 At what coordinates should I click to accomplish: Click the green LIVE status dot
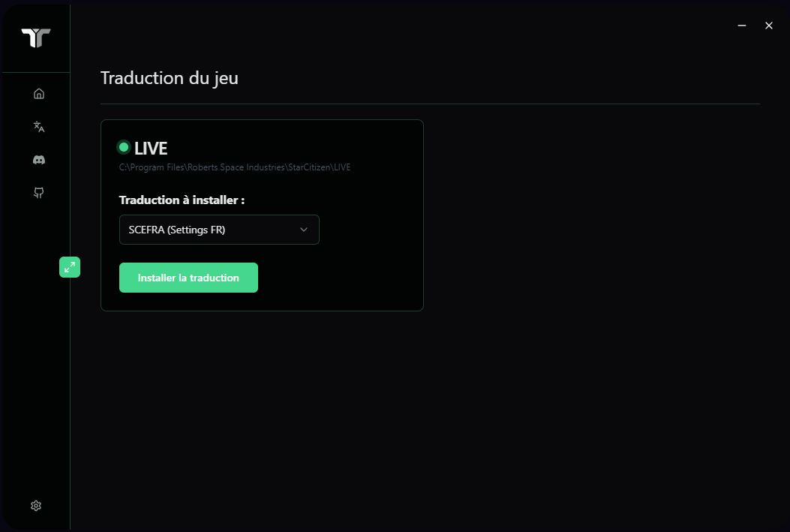[x=123, y=147]
